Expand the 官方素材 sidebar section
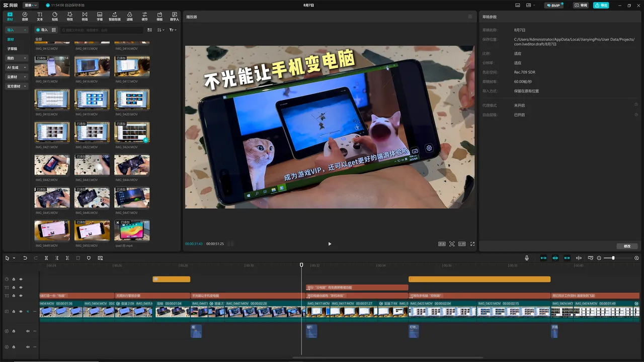This screenshot has height=362, width=644. pyautogui.click(x=17, y=86)
